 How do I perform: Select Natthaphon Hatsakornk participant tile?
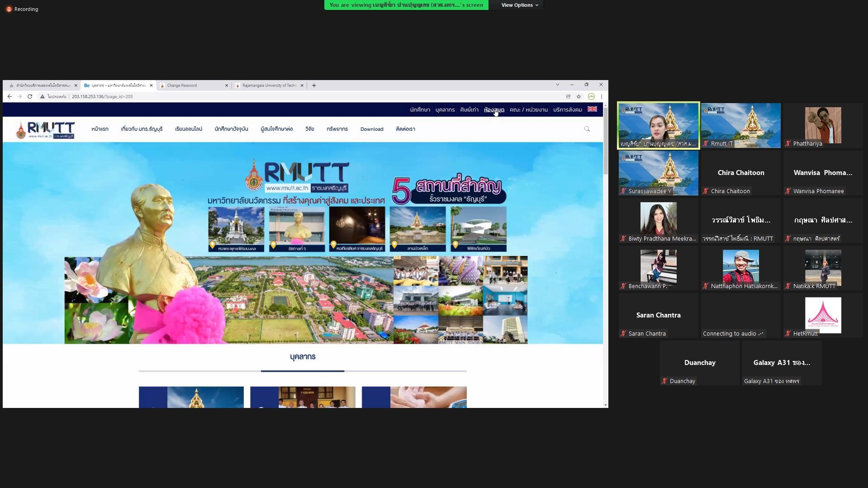[741, 268]
